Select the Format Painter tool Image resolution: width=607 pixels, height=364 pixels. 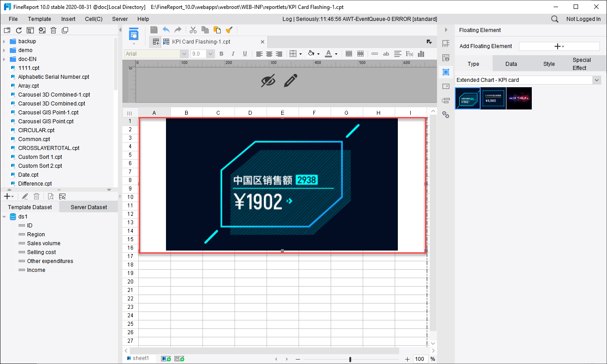coord(229,29)
